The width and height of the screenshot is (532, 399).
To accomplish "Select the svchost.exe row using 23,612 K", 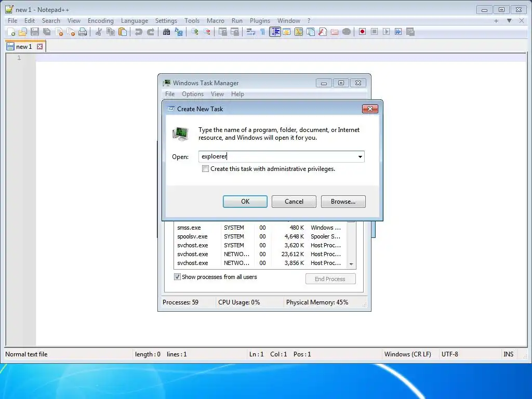I will (259, 254).
